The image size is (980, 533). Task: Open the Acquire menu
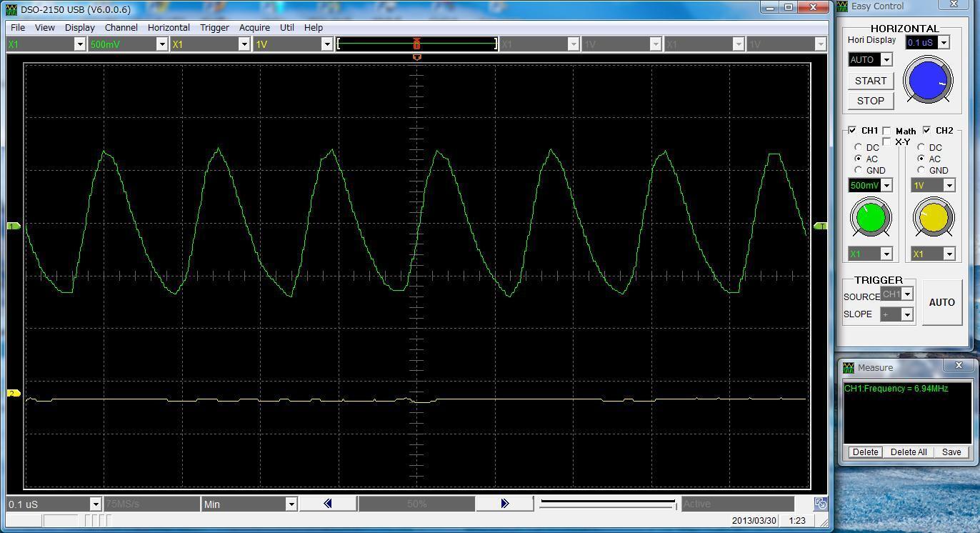(254, 27)
